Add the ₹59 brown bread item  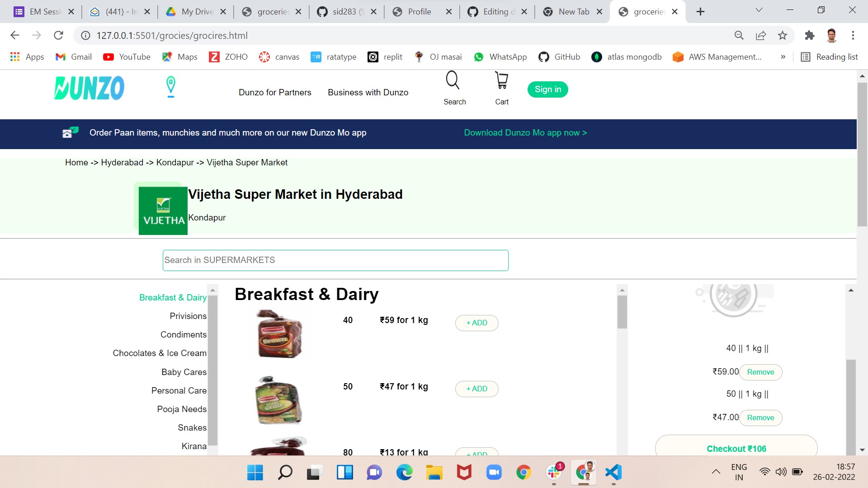[x=476, y=323]
